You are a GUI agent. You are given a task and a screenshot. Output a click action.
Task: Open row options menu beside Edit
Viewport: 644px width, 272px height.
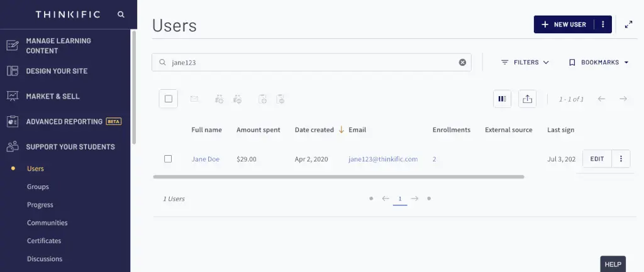(621, 159)
